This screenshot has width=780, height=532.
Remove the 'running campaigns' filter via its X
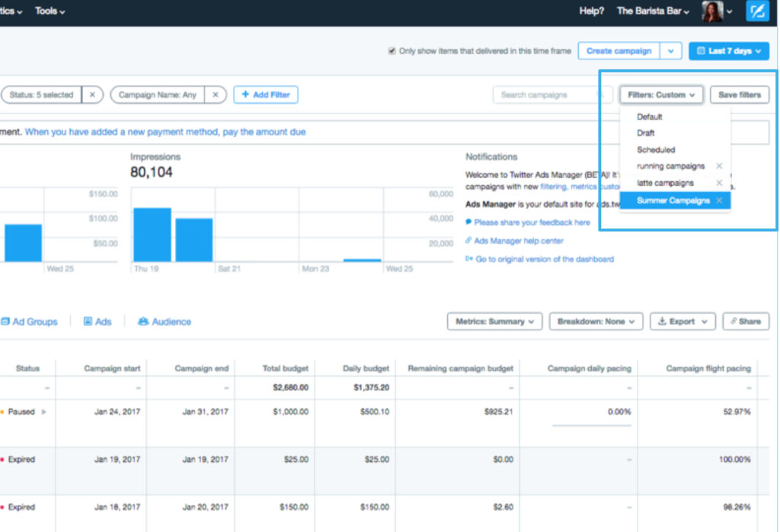click(x=718, y=166)
